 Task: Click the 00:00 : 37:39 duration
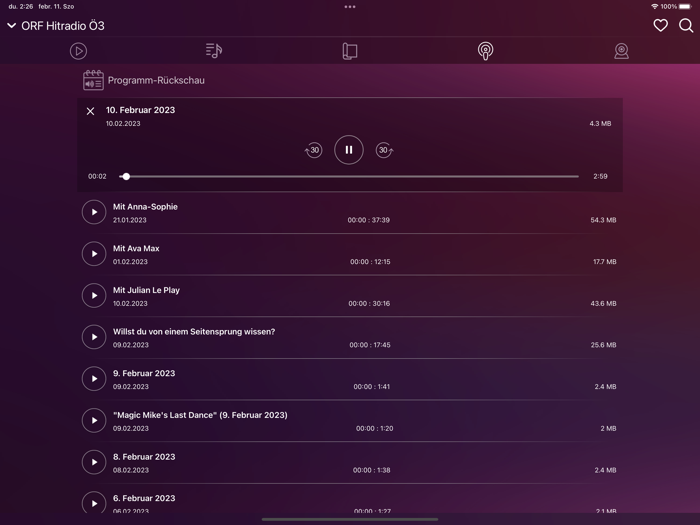pos(369,220)
